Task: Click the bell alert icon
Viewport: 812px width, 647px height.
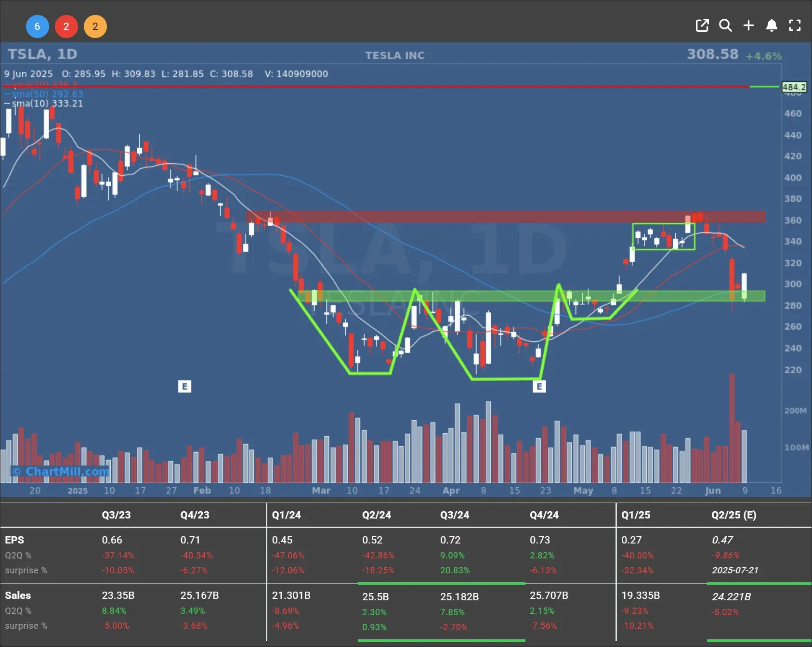Action: pos(772,26)
